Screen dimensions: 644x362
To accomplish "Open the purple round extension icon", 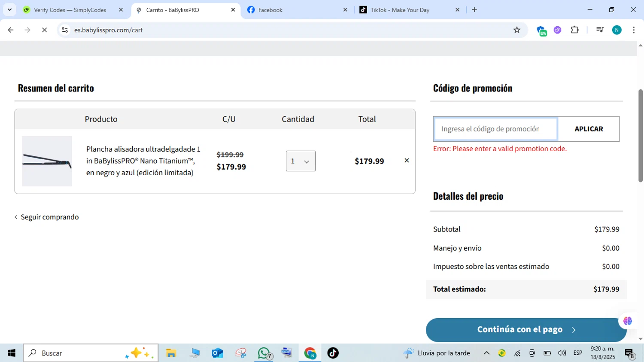I will [557, 30].
